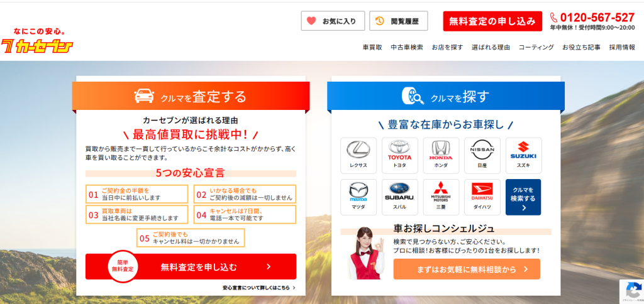Click the orange まずはお気軽に無料相談から button
The image size is (644, 304).
click(x=467, y=269)
